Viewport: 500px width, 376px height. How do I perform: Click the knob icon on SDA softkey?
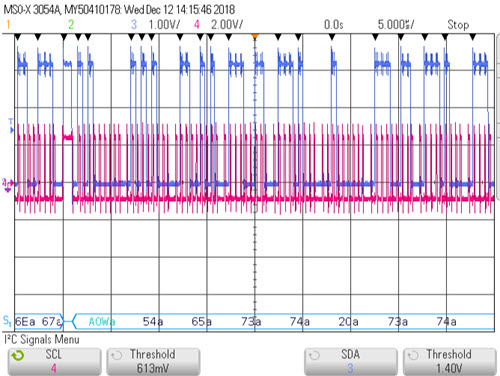click(314, 356)
